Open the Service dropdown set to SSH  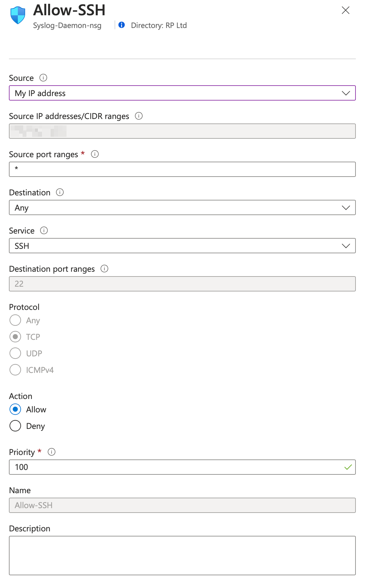coord(182,246)
